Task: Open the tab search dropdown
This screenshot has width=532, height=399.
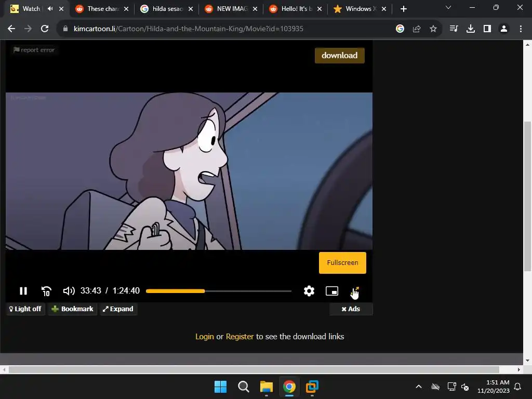Action: tap(448, 7)
